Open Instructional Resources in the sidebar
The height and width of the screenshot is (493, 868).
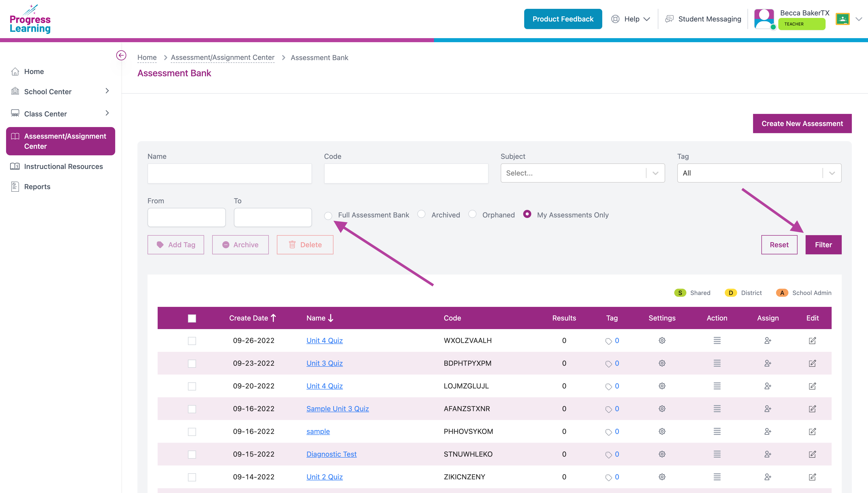pos(63,166)
